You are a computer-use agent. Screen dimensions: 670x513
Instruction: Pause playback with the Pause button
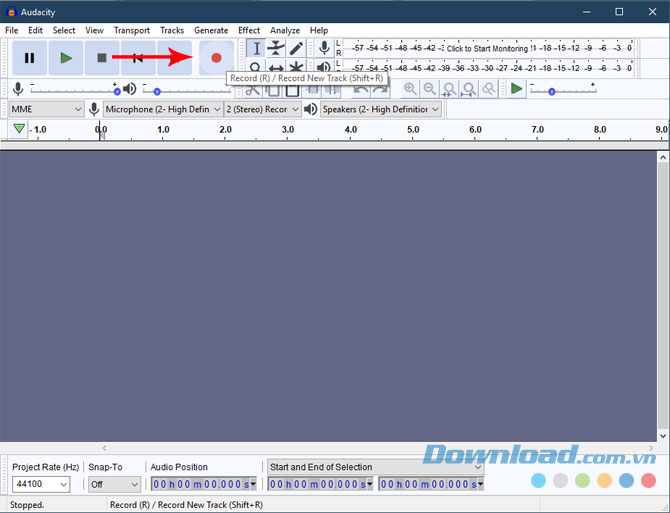click(29, 58)
